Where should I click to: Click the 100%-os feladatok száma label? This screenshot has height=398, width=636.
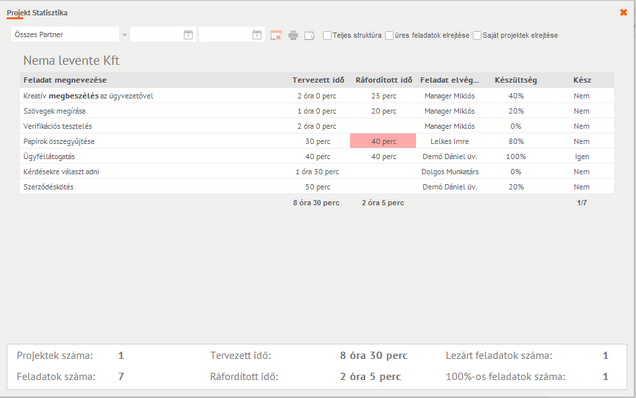coord(505,376)
